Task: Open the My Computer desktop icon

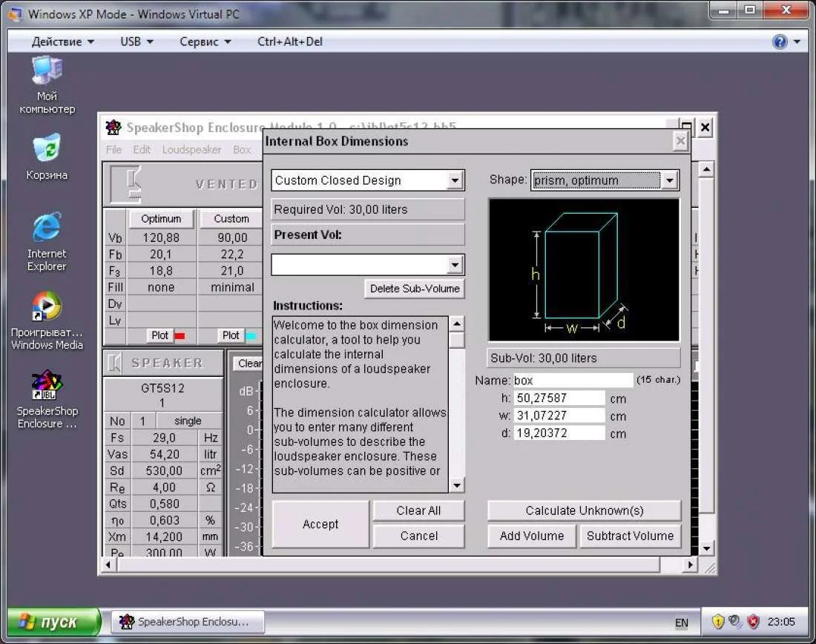Action: [x=47, y=72]
